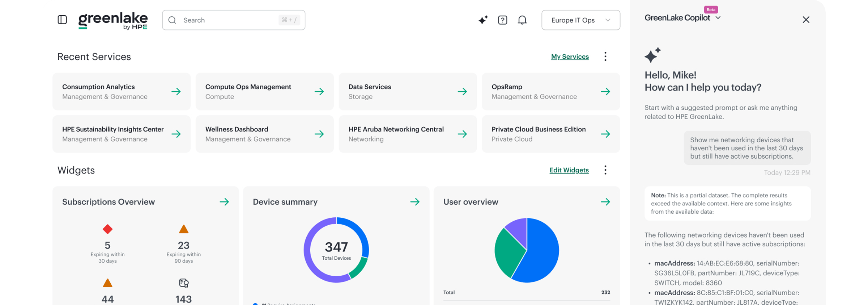The height and width of the screenshot is (305, 868).
Task: Select the Data Services card
Action: (408, 92)
